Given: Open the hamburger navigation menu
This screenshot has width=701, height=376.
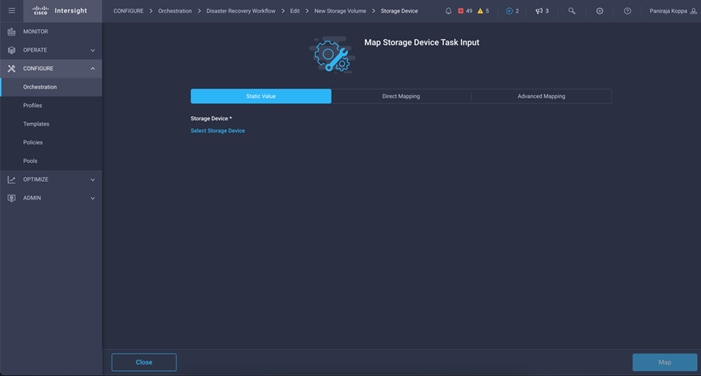Looking at the screenshot, I should (x=12, y=10).
